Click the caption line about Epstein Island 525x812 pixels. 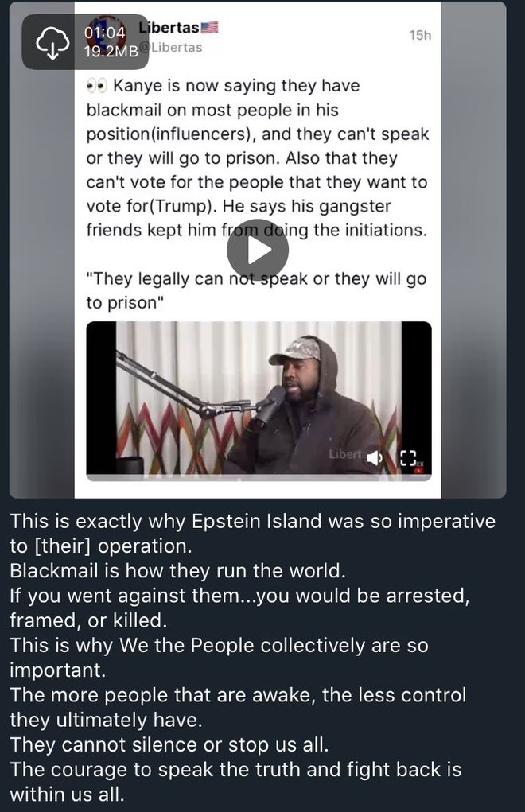click(253, 534)
